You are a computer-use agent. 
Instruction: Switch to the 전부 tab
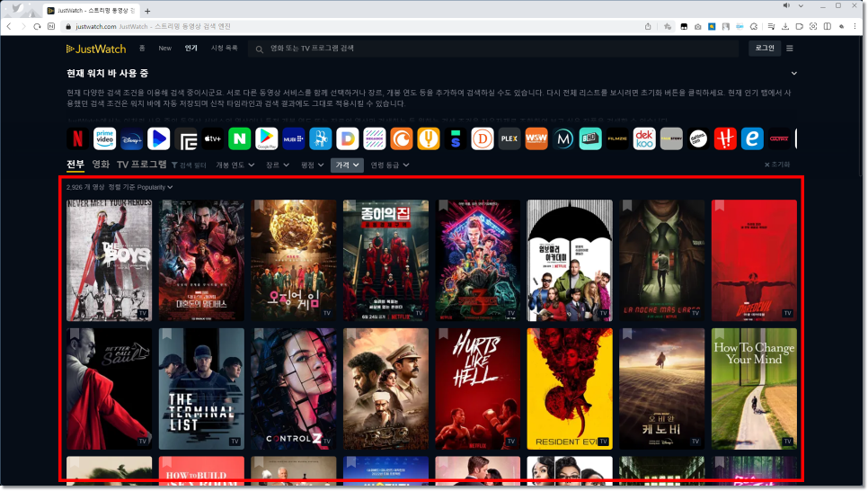click(x=75, y=165)
